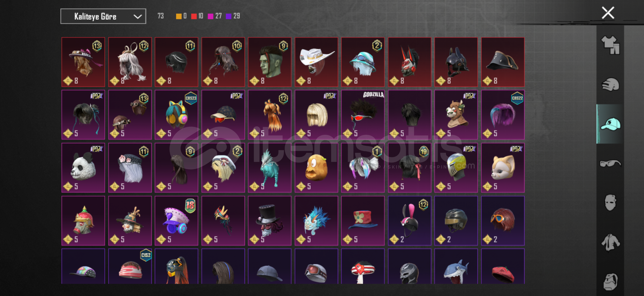Select the panda head item
Image resolution: width=644 pixels, height=296 pixels.
point(83,168)
